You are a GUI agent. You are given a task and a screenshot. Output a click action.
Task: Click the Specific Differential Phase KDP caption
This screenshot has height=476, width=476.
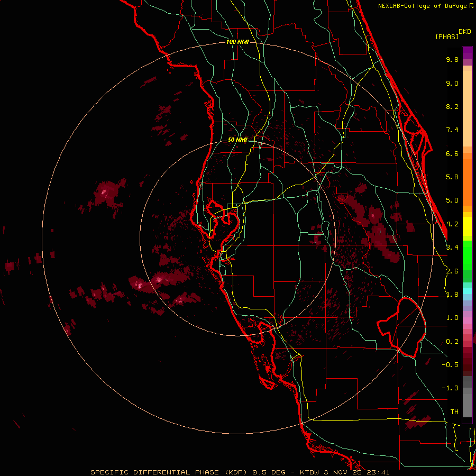[240, 472]
